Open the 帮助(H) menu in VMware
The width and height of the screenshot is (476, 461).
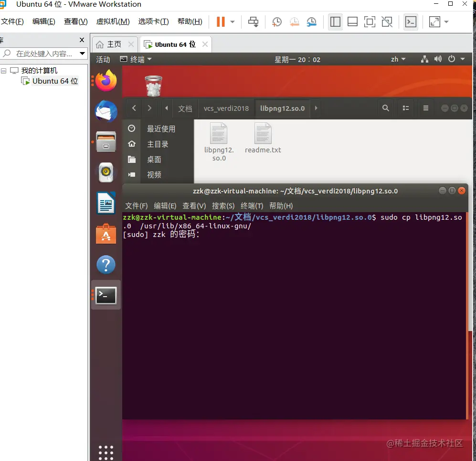pos(190,21)
